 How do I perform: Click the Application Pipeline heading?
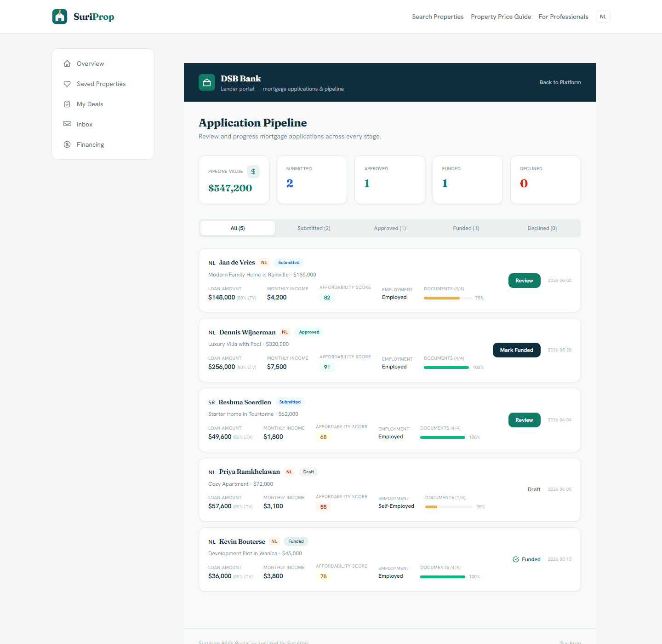(253, 123)
